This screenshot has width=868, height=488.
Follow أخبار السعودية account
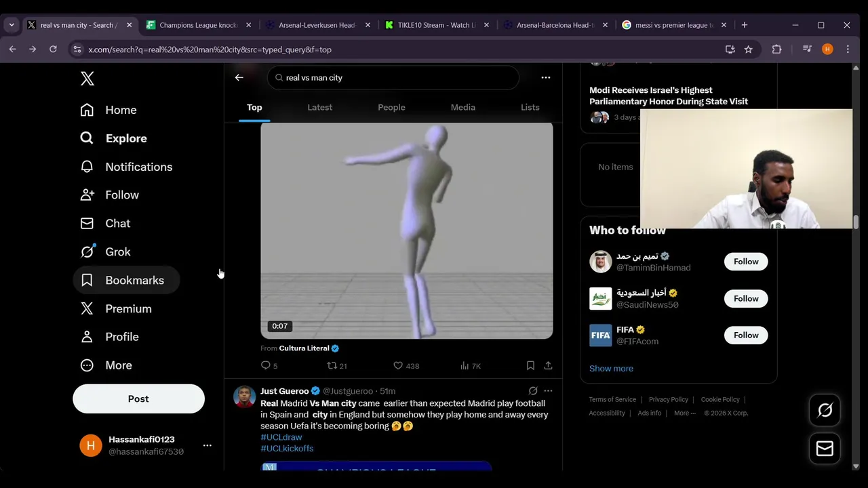click(x=746, y=298)
